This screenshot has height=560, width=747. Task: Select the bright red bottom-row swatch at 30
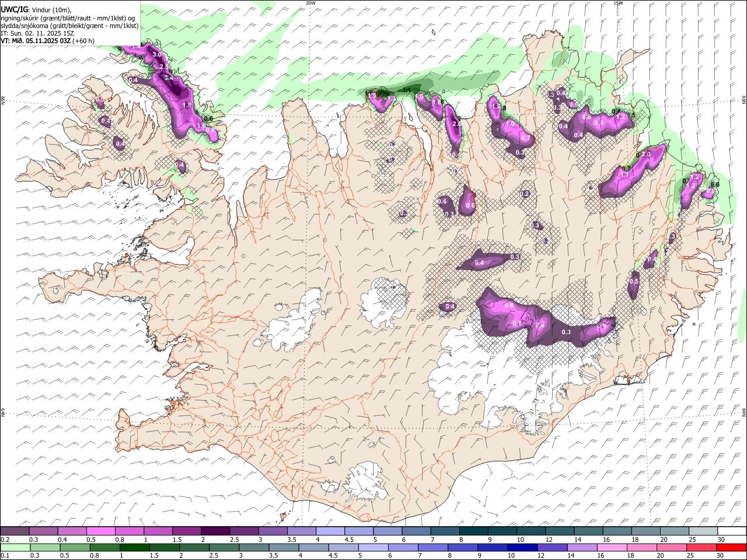pos(731,547)
